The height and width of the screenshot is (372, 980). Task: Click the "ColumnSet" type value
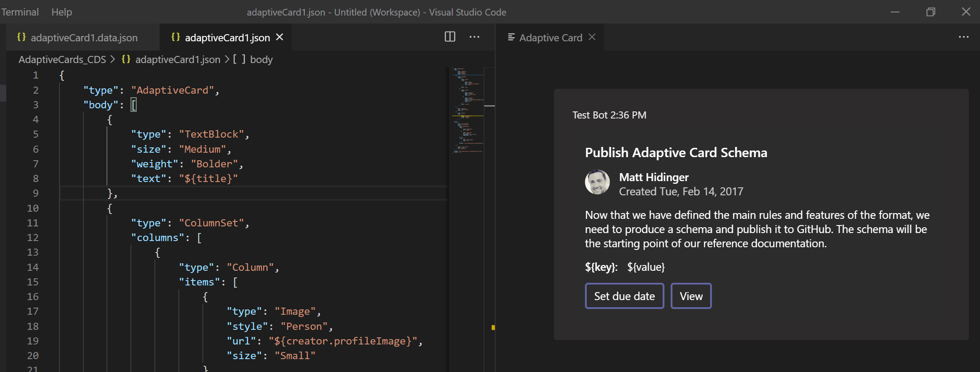[211, 223]
